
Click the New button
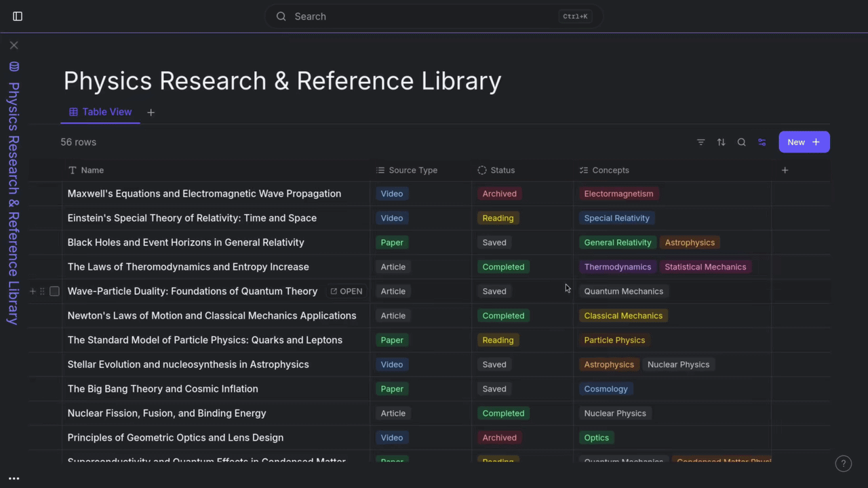[x=804, y=142]
